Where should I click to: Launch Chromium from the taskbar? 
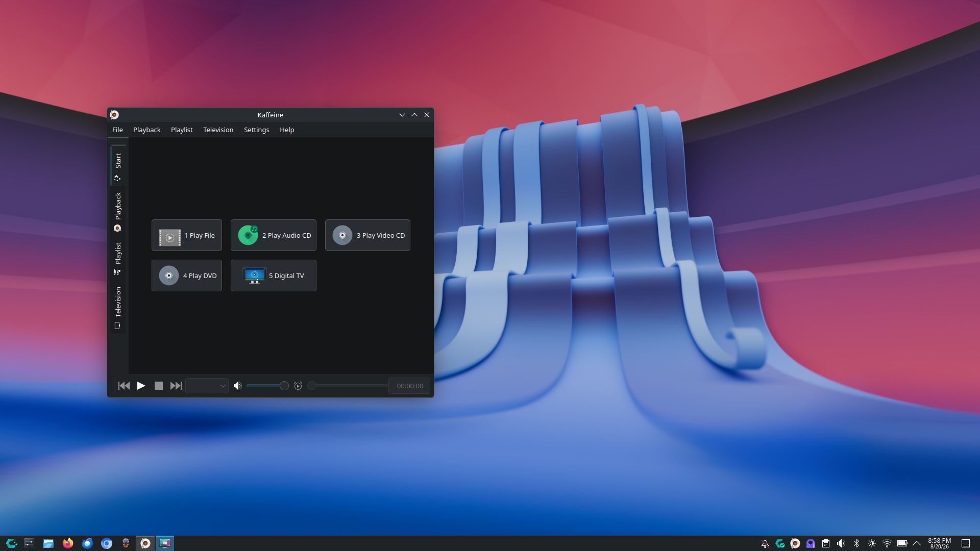107,543
